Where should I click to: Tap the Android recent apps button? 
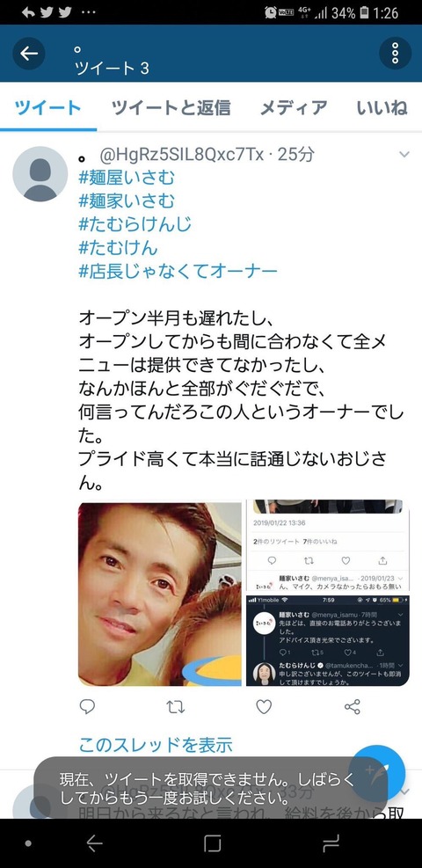coord(331,843)
